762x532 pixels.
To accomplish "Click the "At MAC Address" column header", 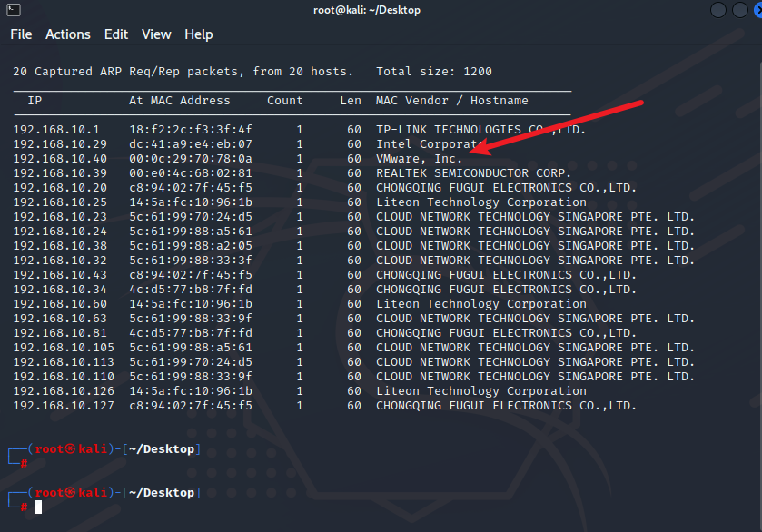I will tap(180, 101).
